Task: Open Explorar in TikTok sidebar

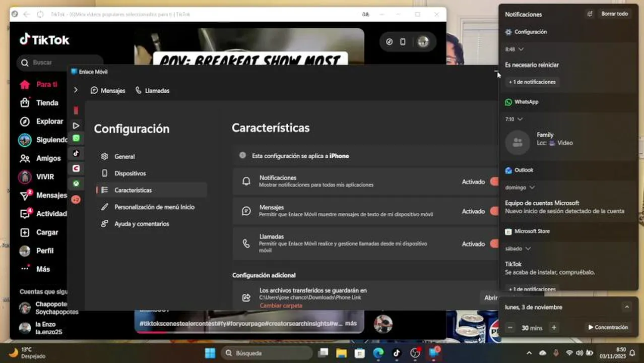Action: [42, 122]
